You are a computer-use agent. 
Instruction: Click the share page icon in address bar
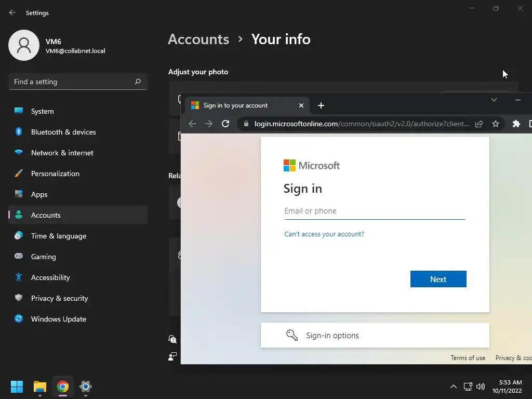[478, 124]
